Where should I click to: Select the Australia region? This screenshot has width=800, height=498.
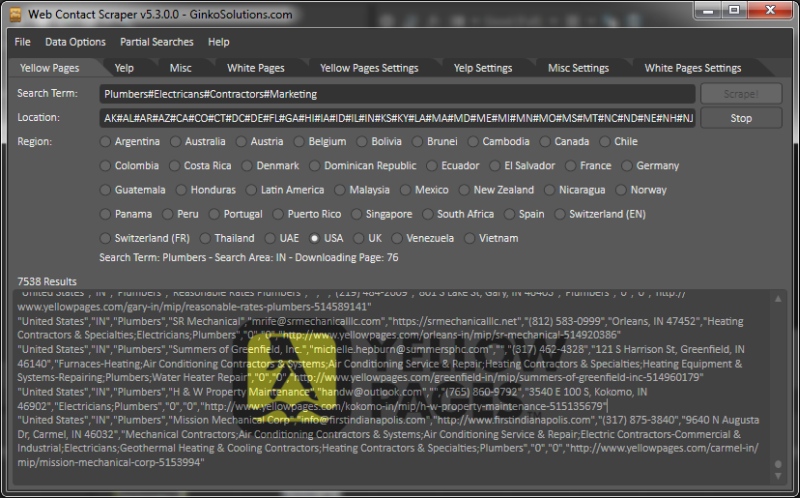(x=198, y=141)
